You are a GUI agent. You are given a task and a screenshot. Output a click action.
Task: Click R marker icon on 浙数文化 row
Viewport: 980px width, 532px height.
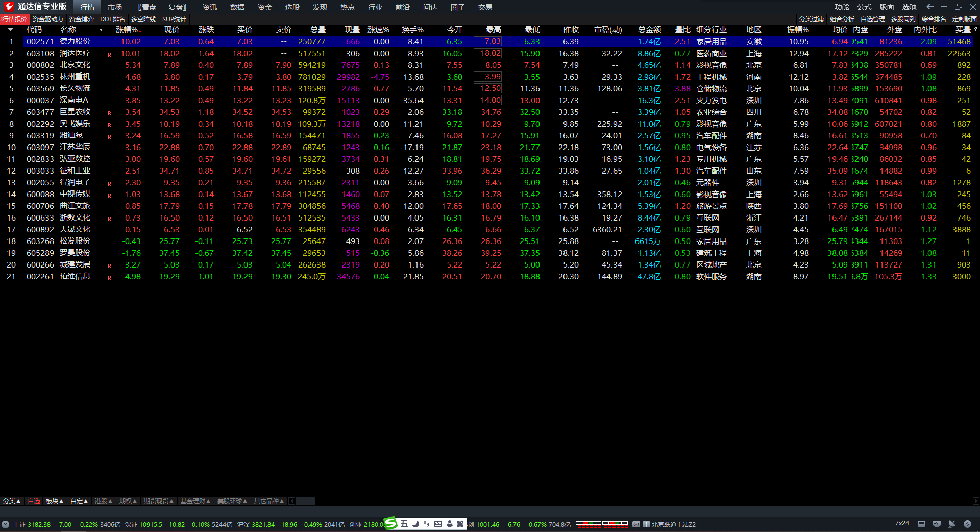point(109,219)
